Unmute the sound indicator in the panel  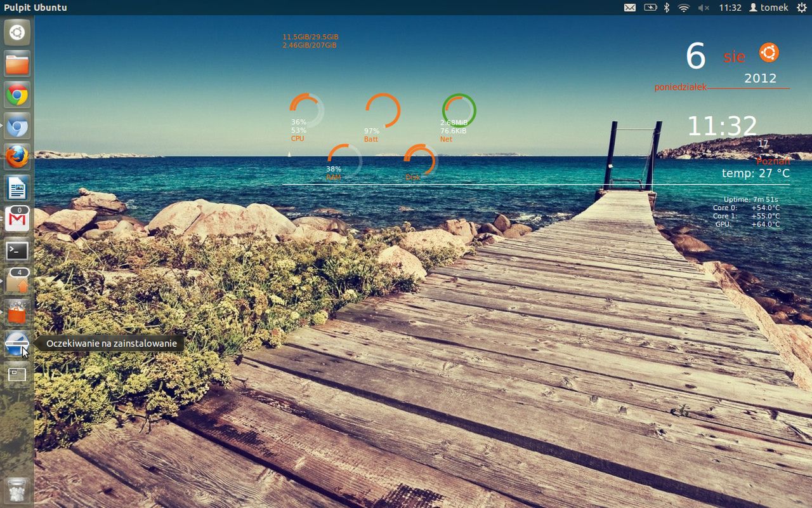pyautogui.click(x=703, y=8)
